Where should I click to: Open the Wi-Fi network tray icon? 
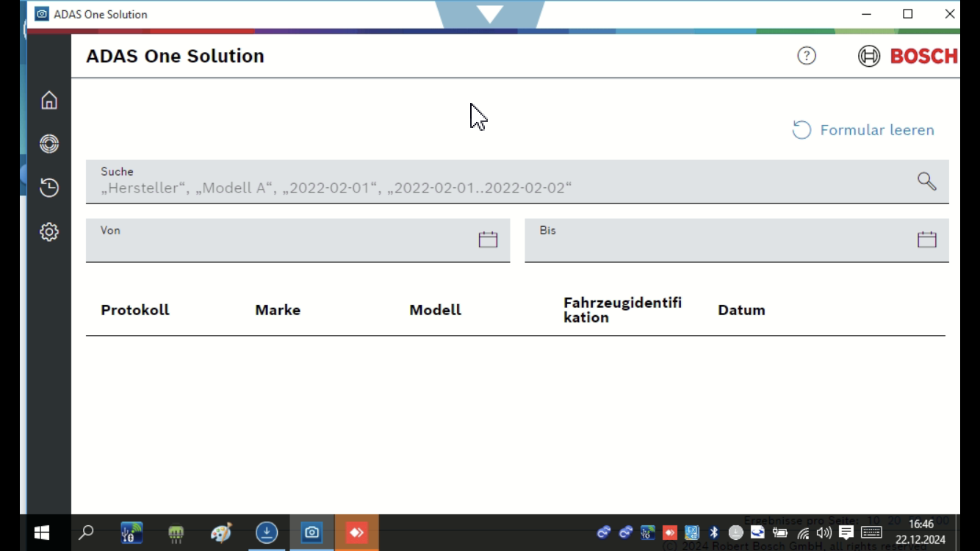point(802,533)
